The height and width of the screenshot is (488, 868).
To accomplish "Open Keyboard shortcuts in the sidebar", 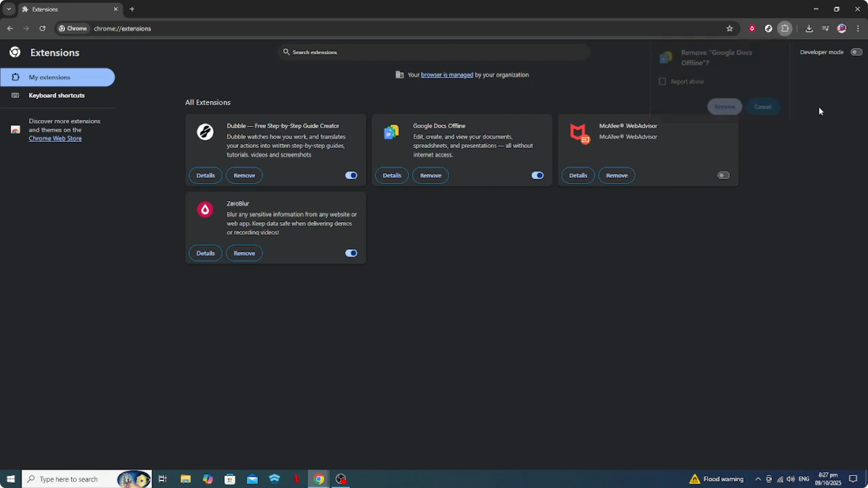I will [x=57, y=95].
